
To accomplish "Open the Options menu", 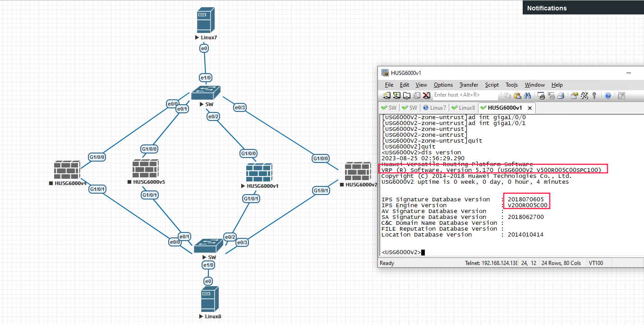I will pyautogui.click(x=443, y=85).
